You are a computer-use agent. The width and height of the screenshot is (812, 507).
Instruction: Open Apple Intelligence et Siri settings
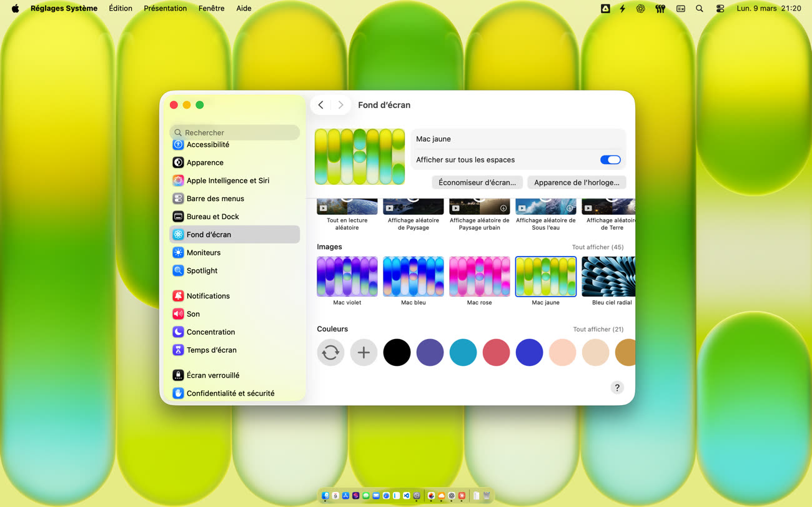[x=227, y=180]
